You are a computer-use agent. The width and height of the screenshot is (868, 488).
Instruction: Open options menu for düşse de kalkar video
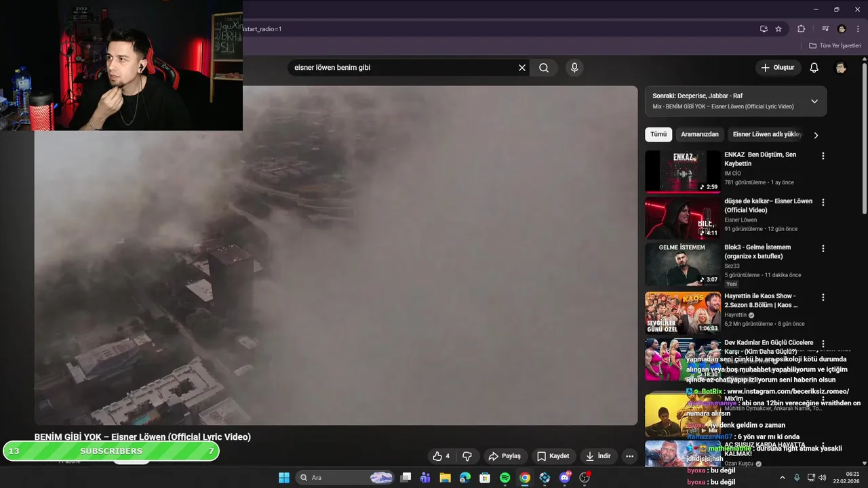(823, 203)
